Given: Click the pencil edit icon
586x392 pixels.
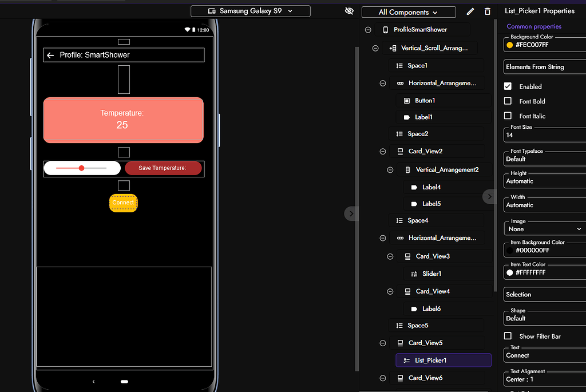Looking at the screenshot, I should (x=470, y=11).
